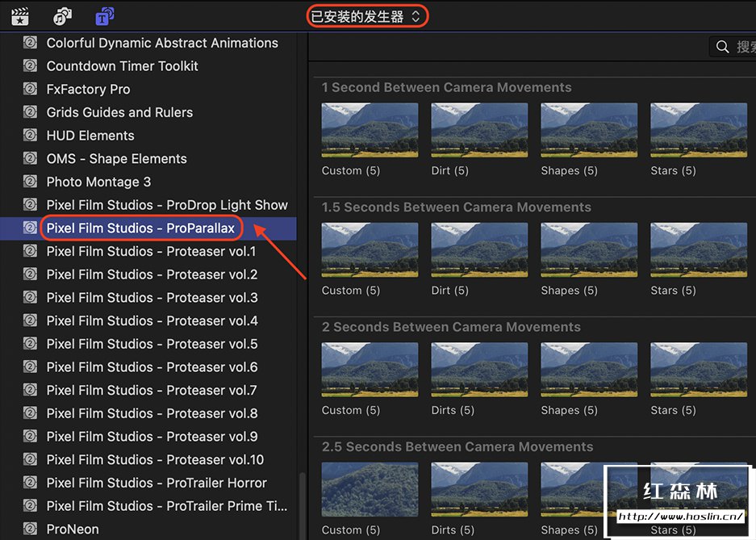This screenshot has width=756, height=540.
Task: Select Stars (5) thumbnail under 2 Seconds
Action: [699, 370]
